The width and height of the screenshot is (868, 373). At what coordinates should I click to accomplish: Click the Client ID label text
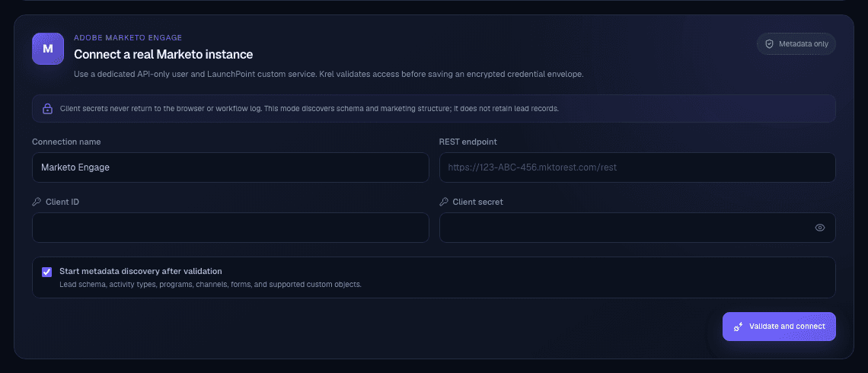point(62,202)
